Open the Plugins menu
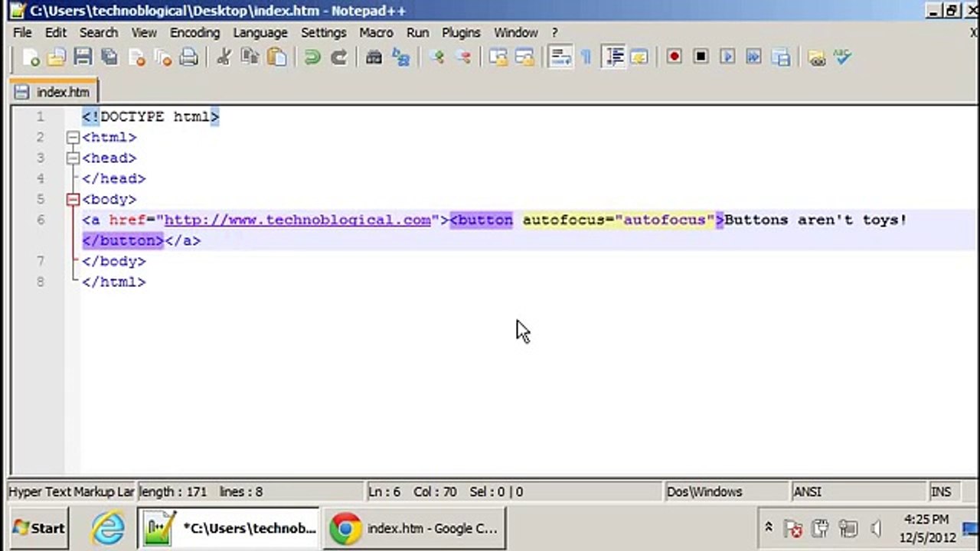 click(461, 33)
